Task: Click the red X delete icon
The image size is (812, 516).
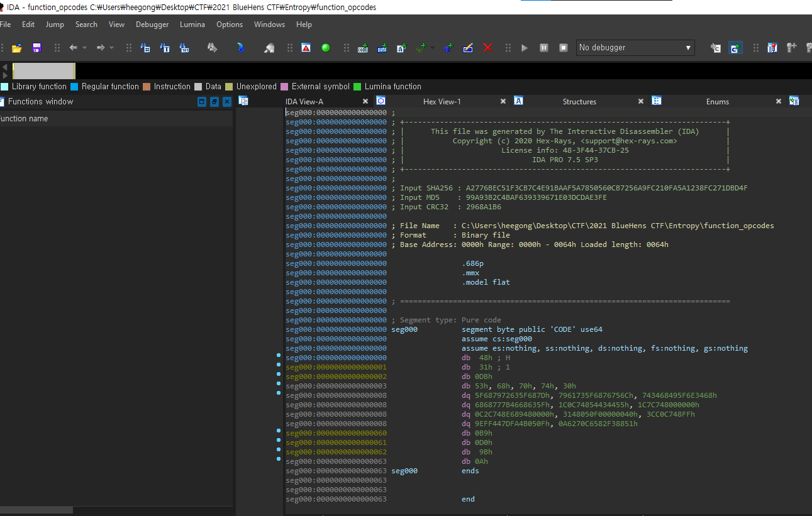Action: 487,48
